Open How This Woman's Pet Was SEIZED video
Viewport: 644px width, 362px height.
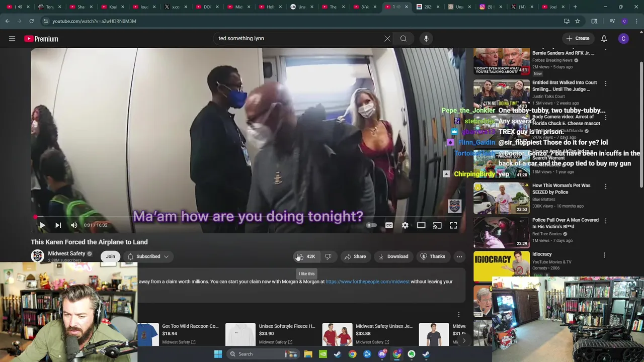point(561,189)
